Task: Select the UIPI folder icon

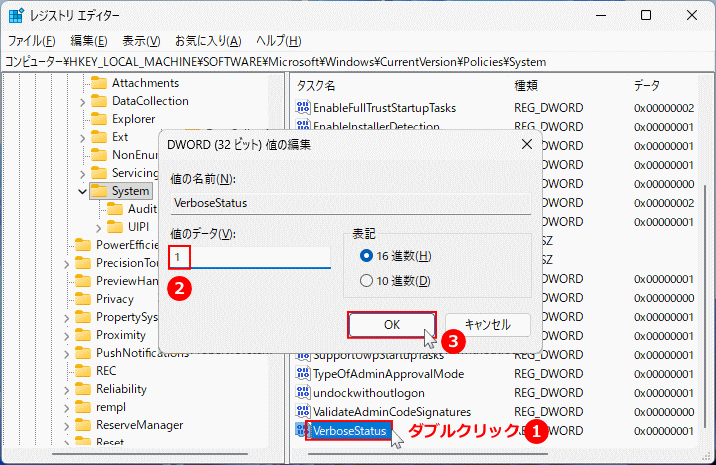Action: click(115, 227)
